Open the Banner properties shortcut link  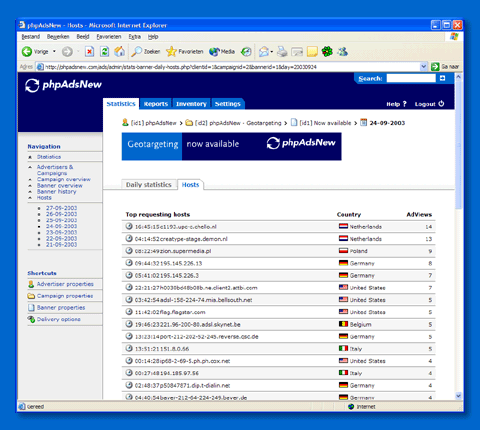(61, 307)
